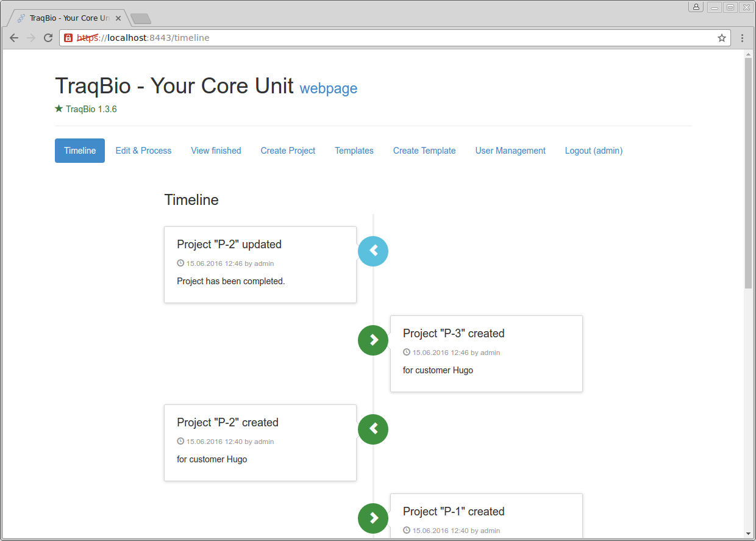The image size is (756, 541).
Task: Click the green marker for P-2 created
Action: [x=373, y=429]
